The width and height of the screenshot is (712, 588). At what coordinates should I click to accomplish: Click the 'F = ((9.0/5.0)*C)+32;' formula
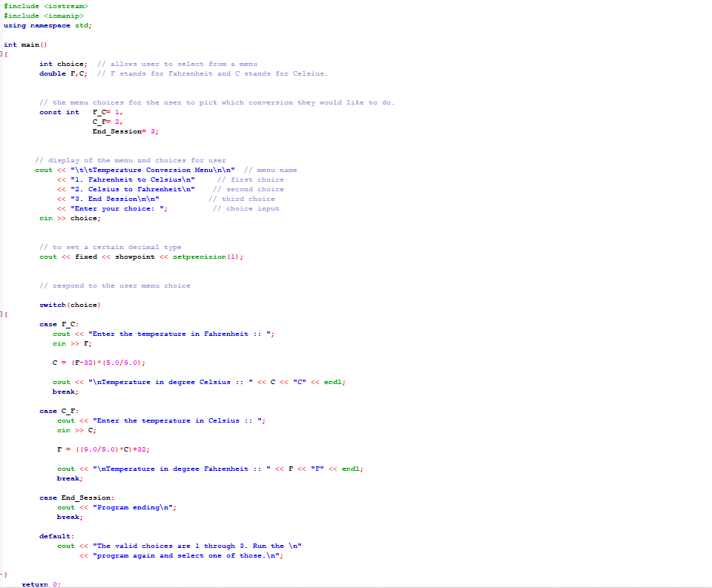coord(104,449)
